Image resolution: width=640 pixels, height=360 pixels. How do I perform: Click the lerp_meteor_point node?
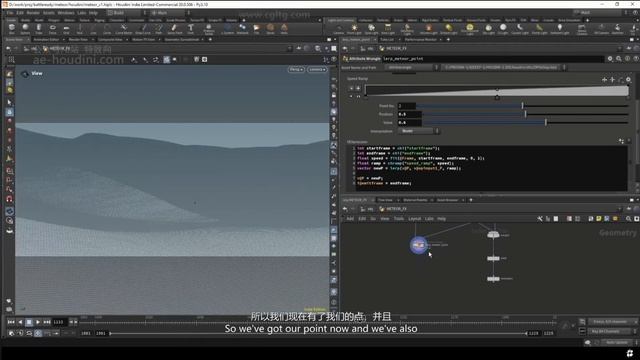tap(418, 245)
